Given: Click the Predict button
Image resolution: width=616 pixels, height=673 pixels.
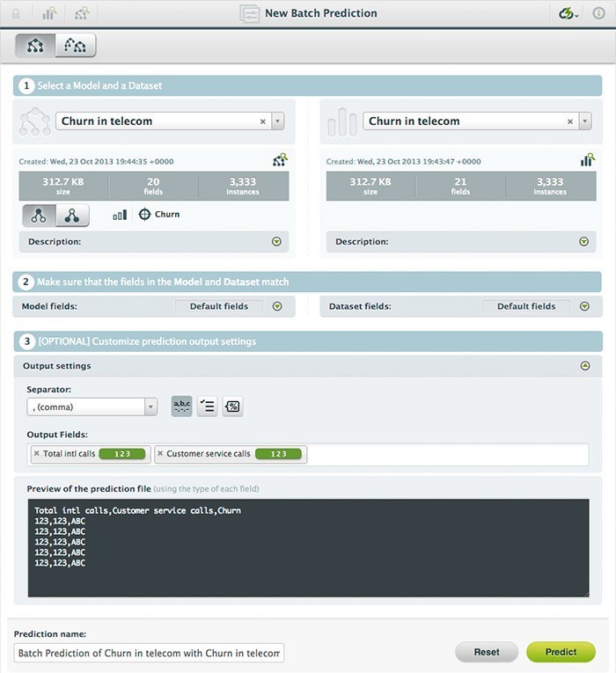Looking at the screenshot, I should click(561, 652).
